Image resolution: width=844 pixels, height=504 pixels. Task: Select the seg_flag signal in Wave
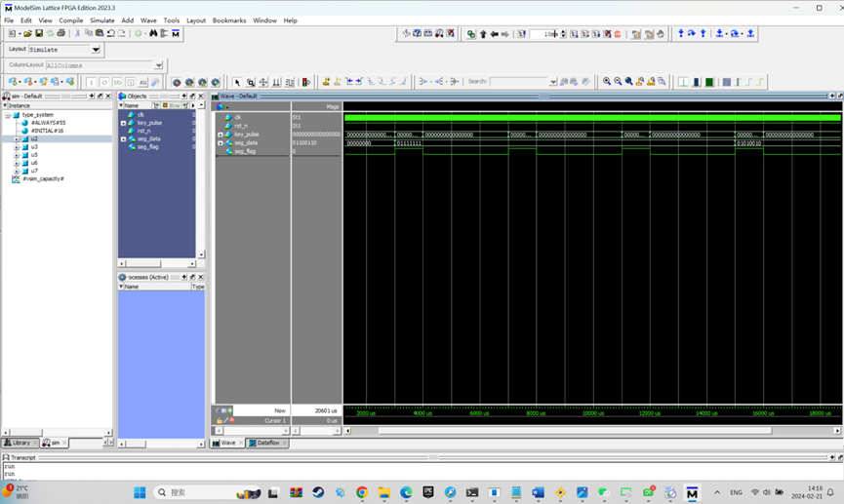point(245,152)
